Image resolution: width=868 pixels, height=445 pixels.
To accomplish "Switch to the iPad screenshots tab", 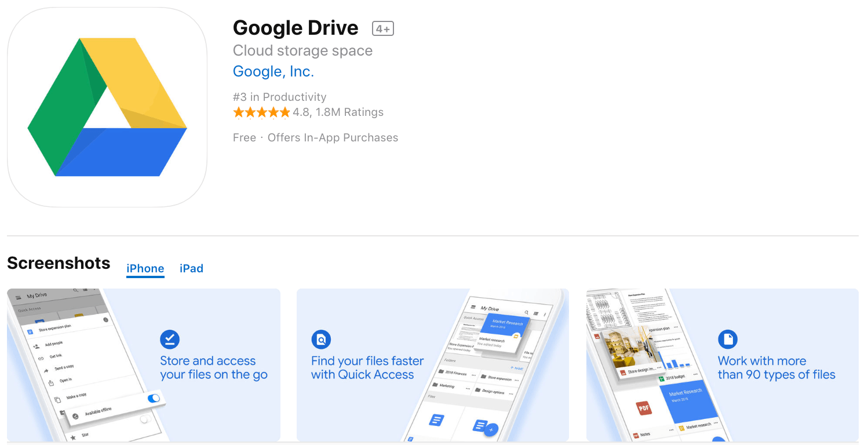I will (191, 268).
